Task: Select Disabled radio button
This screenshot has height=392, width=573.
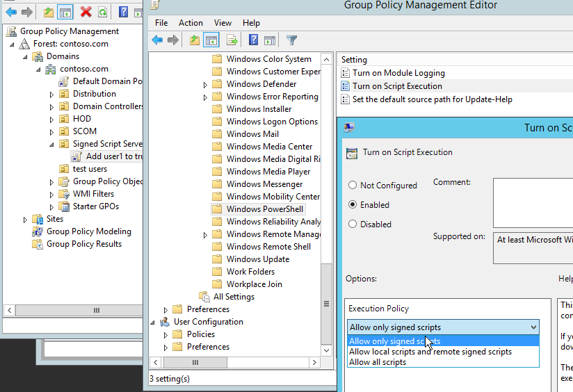Action: [353, 224]
